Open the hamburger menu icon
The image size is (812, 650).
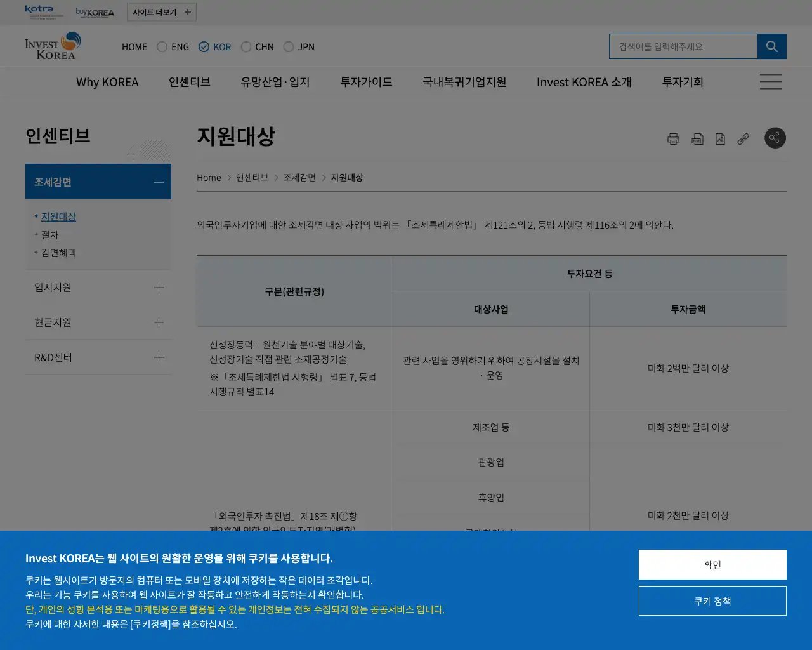click(x=770, y=81)
